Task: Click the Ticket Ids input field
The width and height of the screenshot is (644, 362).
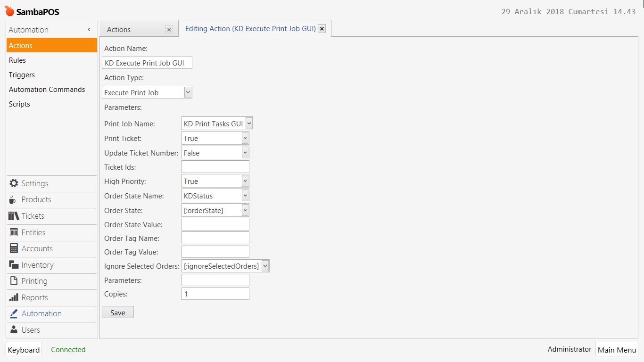Action: (215, 167)
